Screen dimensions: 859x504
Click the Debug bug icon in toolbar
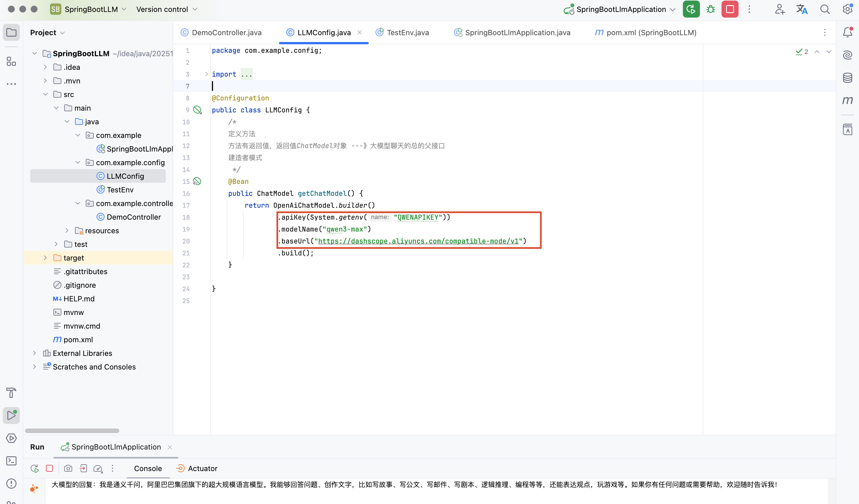(x=710, y=9)
